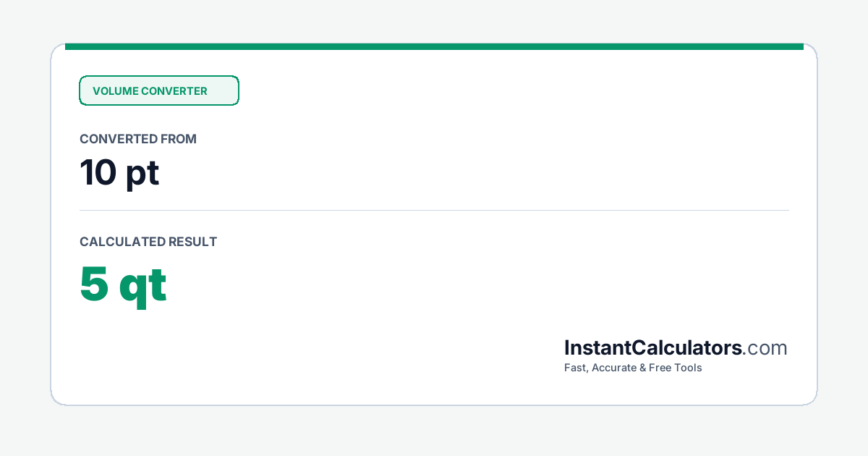The image size is (868, 456).
Task: Click the bold InstantCalculators brand name
Action: pyautogui.click(x=653, y=348)
